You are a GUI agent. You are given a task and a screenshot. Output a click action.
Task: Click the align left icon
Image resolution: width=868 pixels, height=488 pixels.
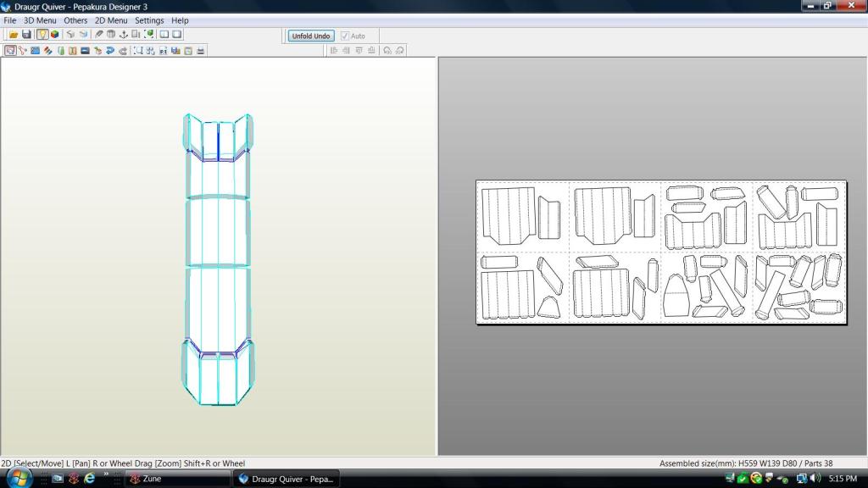tap(334, 50)
